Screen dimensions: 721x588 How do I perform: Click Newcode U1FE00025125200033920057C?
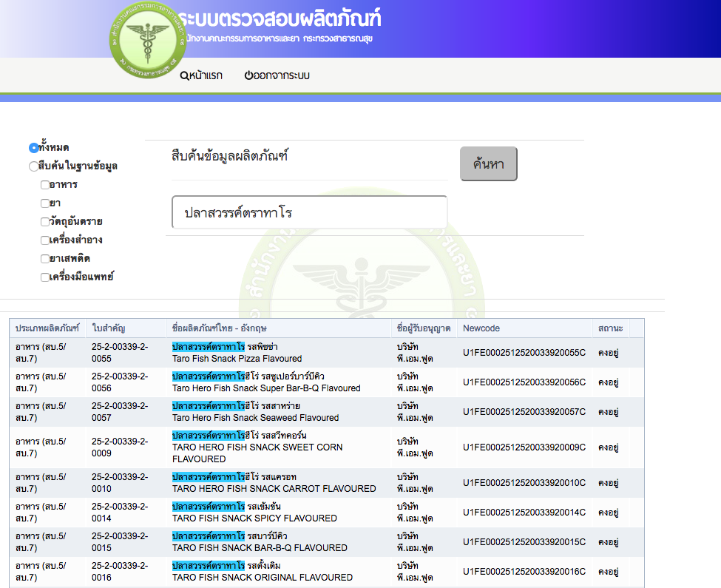click(524, 411)
